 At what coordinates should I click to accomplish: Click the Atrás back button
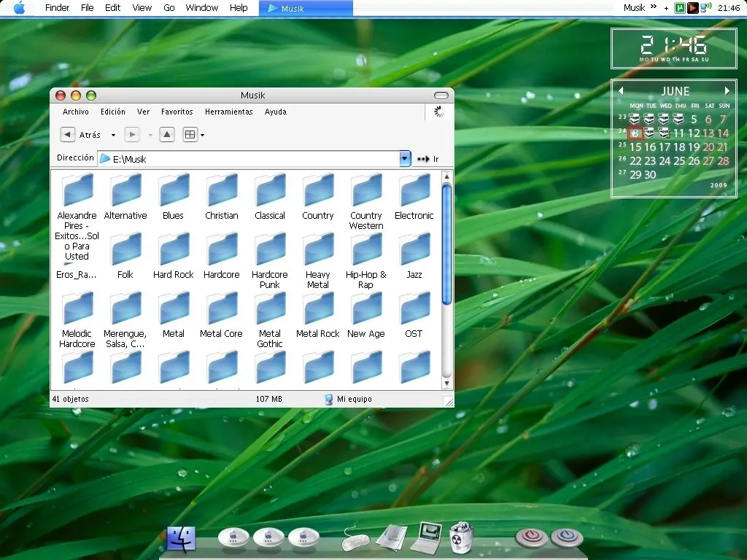pos(81,135)
